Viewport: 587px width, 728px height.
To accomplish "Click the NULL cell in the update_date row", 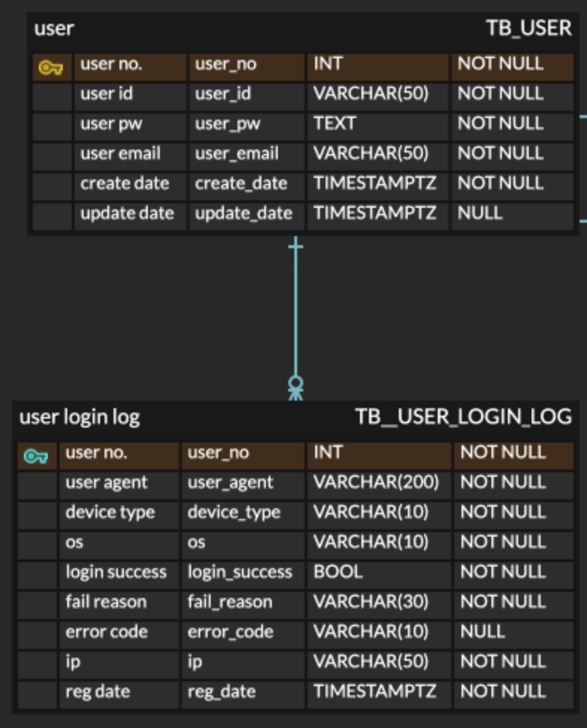I will click(x=512, y=217).
